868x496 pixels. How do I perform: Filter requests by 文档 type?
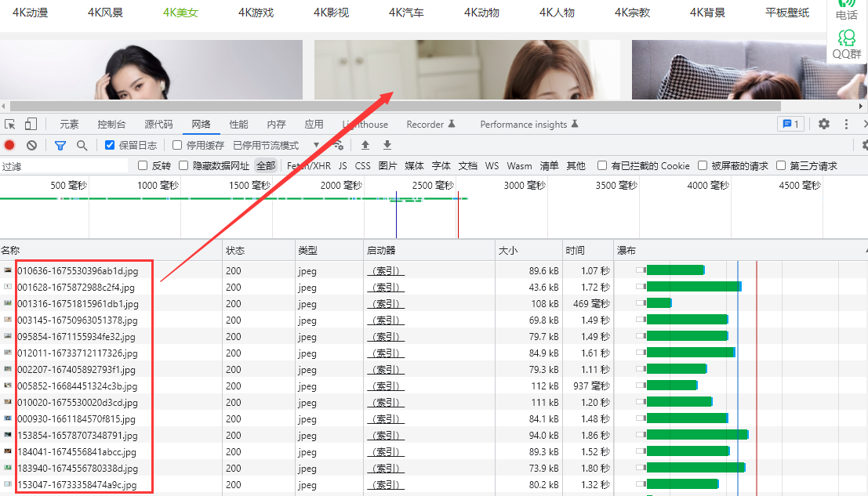[468, 166]
